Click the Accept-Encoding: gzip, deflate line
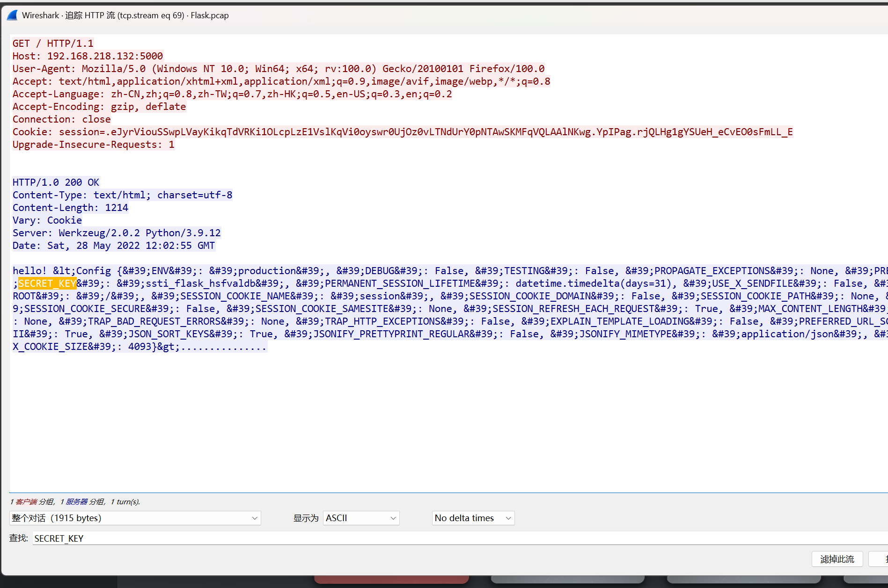This screenshot has height=588, width=888. click(99, 107)
